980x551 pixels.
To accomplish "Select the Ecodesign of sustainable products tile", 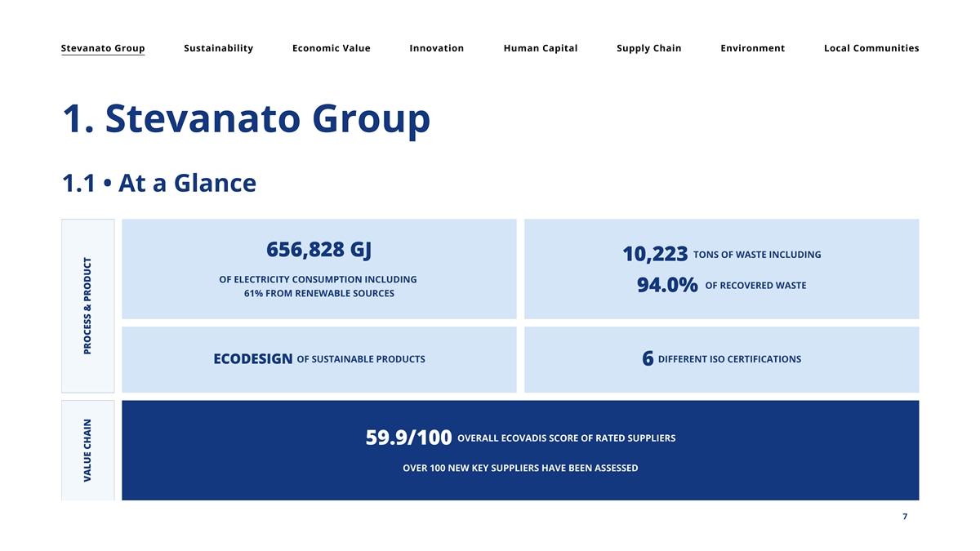I will coord(318,359).
